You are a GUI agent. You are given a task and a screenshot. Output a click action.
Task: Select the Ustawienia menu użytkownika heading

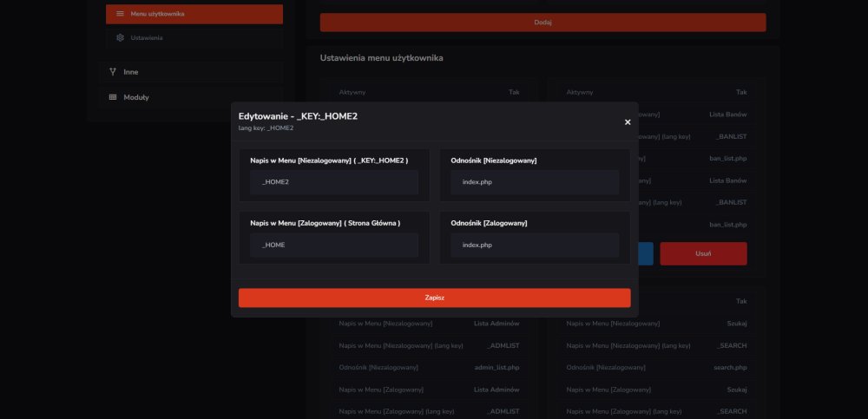tap(381, 57)
